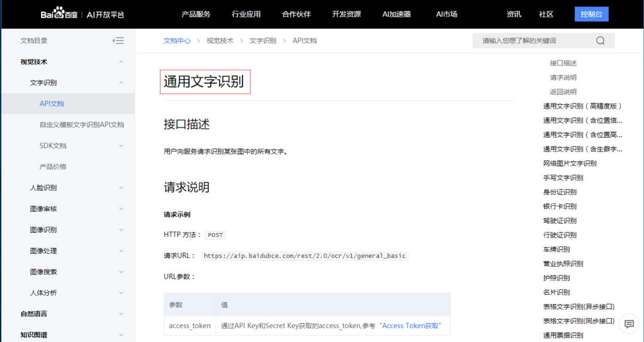Screen dimensions: 644x342
Task: Click the Baidu AI open platform logo
Action: pyautogui.click(x=83, y=14)
